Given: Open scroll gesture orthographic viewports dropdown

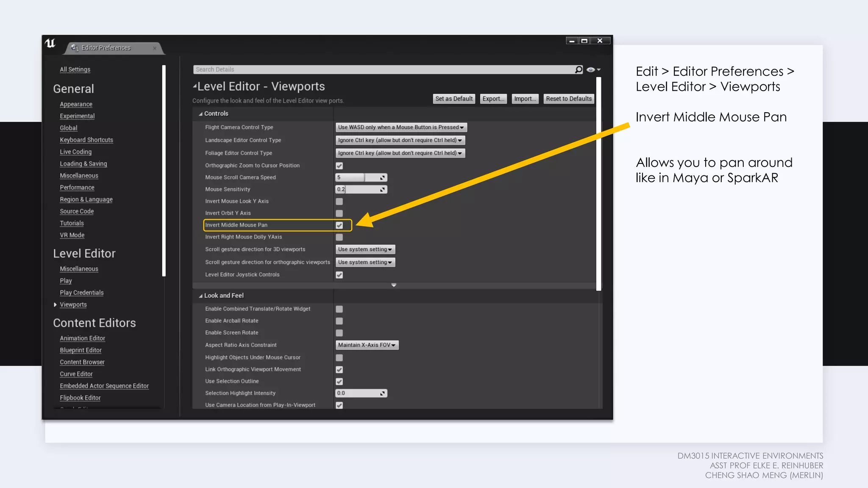Looking at the screenshot, I should 365,262.
